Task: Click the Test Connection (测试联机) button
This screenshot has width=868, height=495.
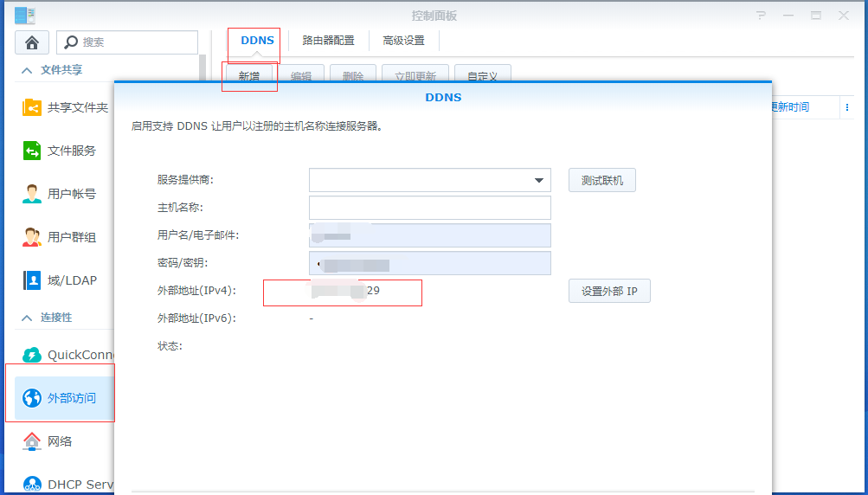Action: coord(601,180)
